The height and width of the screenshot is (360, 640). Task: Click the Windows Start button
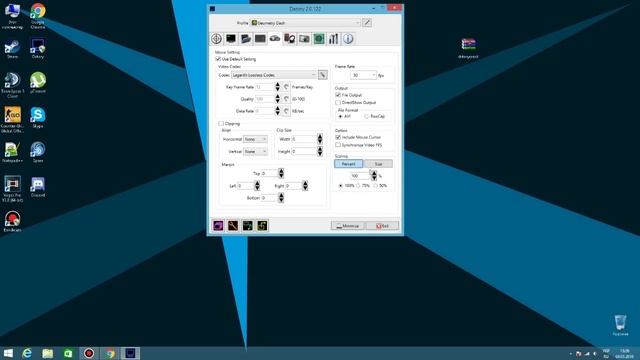pyautogui.click(x=8, y=353)
